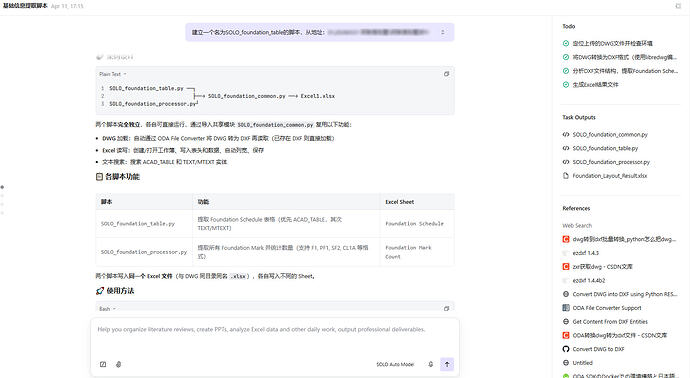Click check icon of the Foundation Sche... todo
Viewport: 690px width, 378px height.
click(566, 70)
